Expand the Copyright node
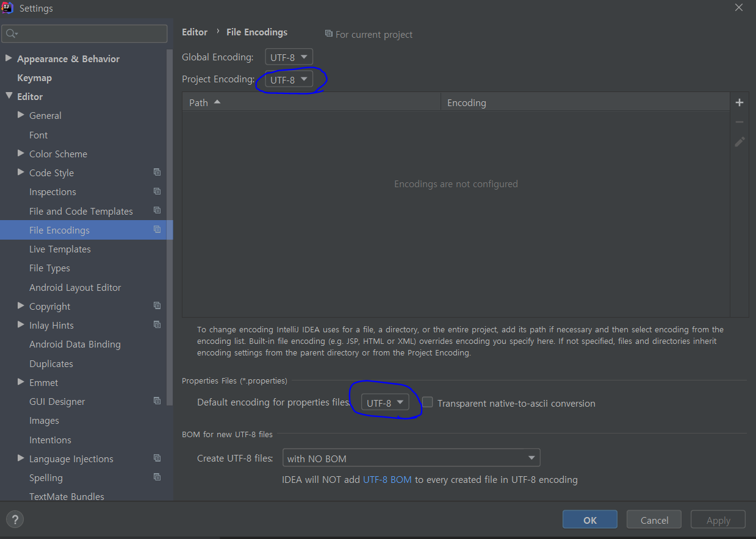The height and width of the screenshot is (539, 756). pyautogui.click(x=21, y=306)
